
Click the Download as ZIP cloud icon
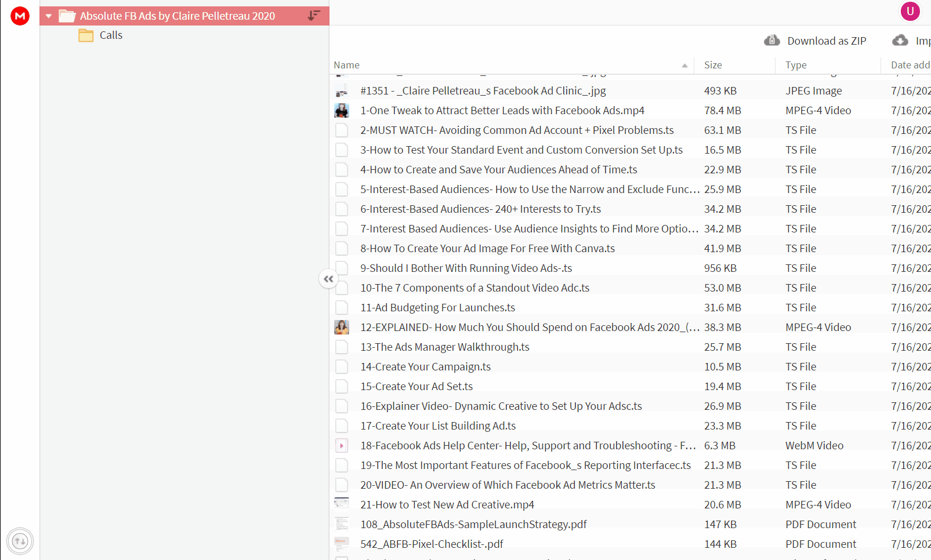771,41
